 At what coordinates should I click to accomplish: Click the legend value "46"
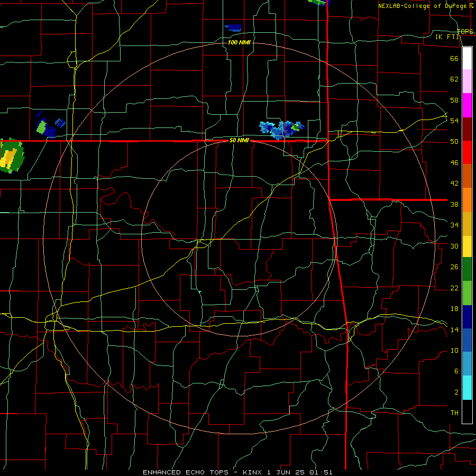point(454,163)
